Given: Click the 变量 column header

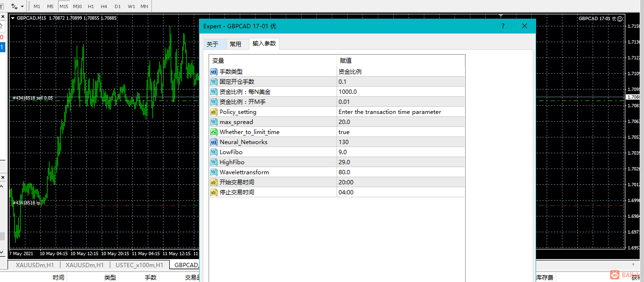Looking at the screenshot, I should click(x=273, y=61).
